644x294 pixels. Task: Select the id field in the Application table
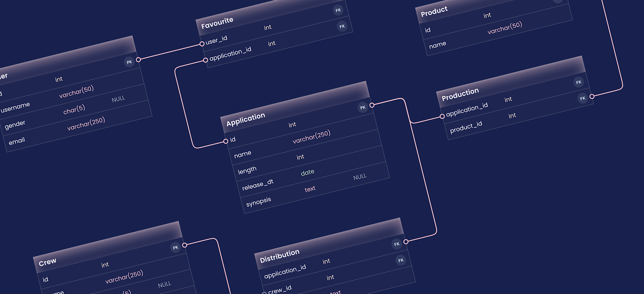click(233, 139)
